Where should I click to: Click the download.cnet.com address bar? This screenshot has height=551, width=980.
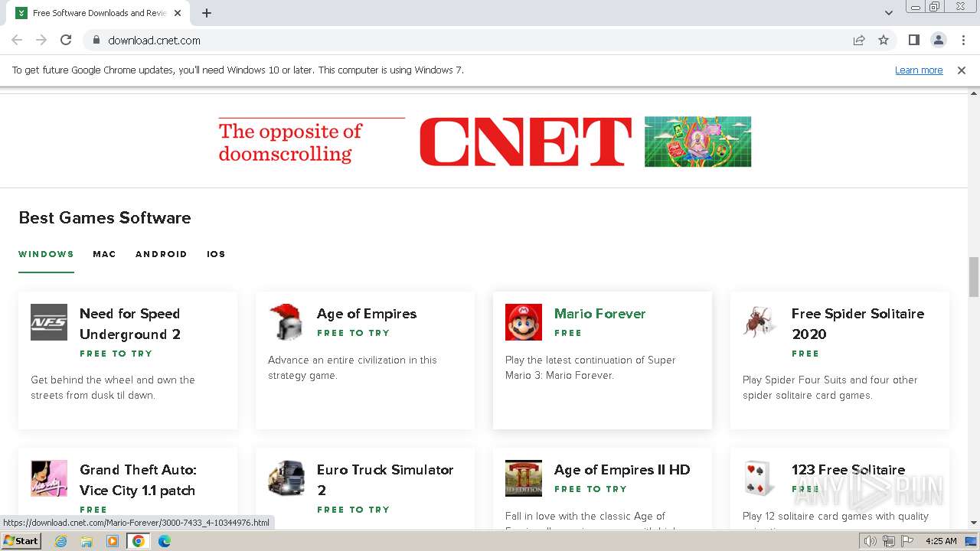(467, 40)
